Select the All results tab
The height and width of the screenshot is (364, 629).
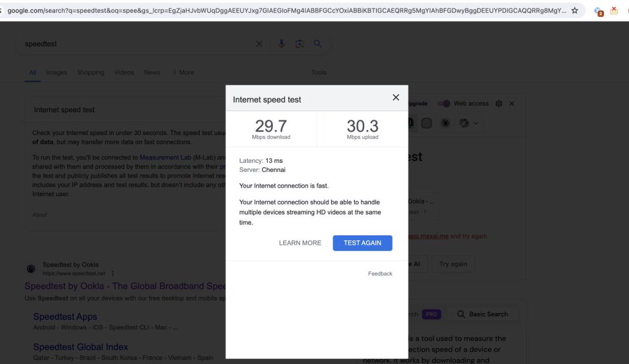(x=32, y=72)
